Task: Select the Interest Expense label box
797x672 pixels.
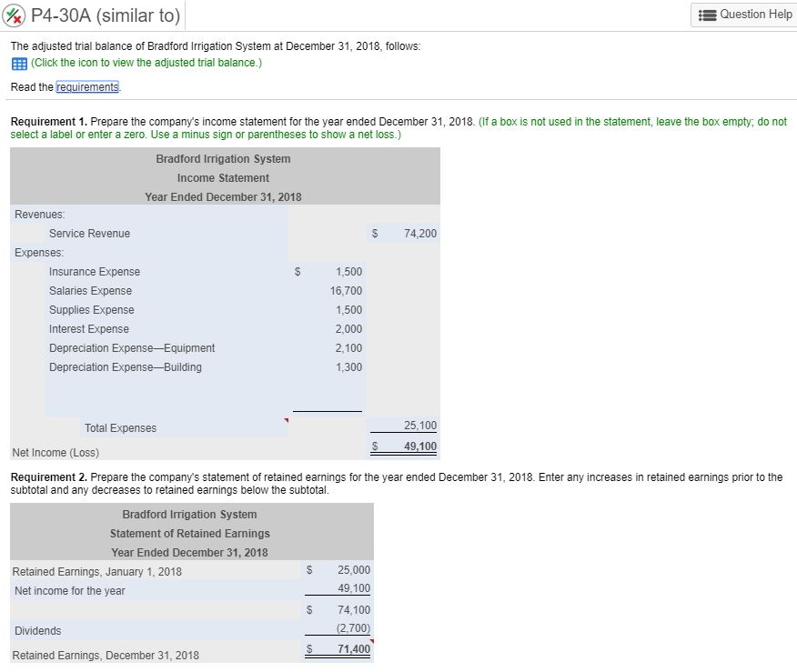Action: [166, 328]
